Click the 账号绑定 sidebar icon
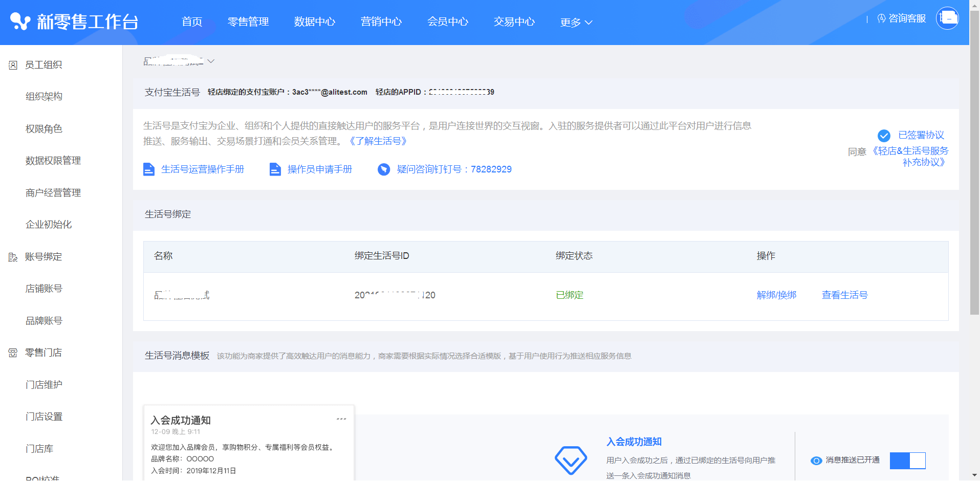980x481 pixels. 13,257
